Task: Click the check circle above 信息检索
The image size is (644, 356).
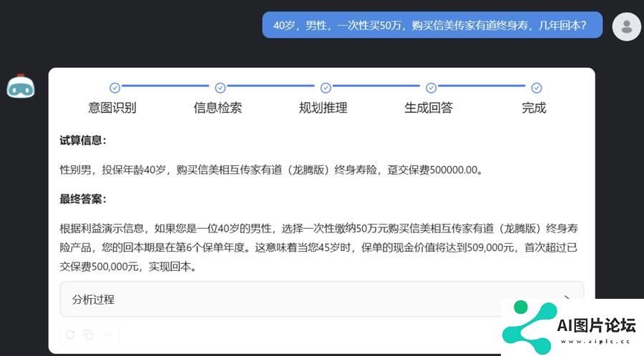Action: pos(220,88)
